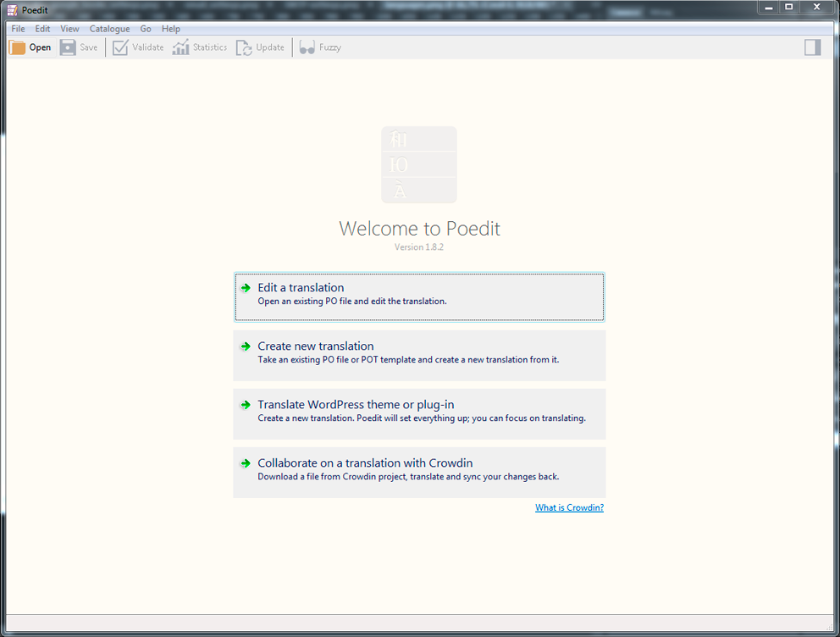Click the Poedit logo in welcome screen

point(419,164)
